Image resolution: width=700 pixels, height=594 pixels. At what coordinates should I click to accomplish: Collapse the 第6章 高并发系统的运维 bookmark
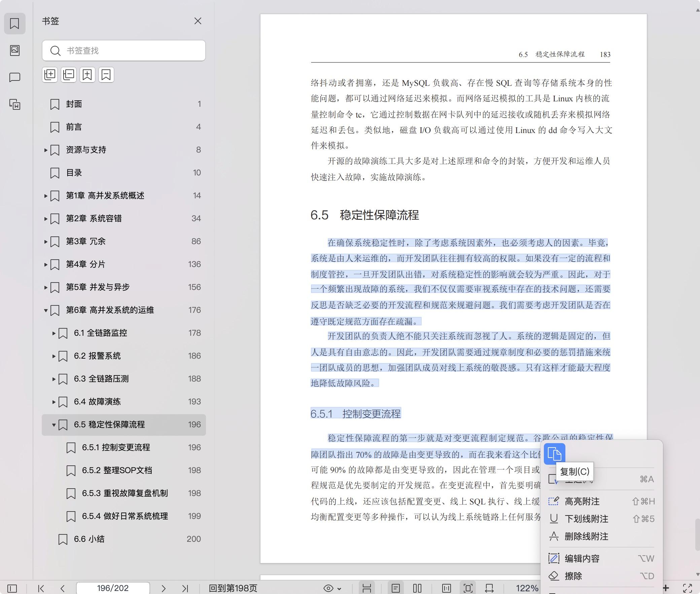point(46,310)
